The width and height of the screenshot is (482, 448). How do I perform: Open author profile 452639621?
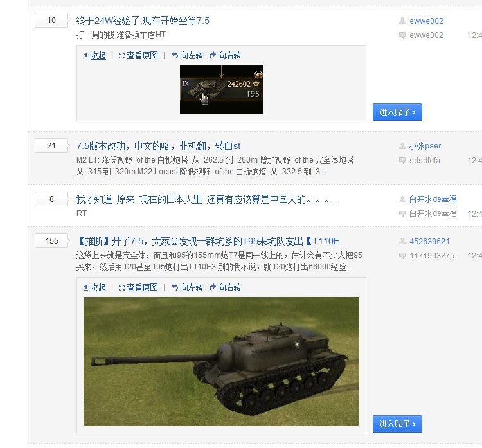pyautogui.click(x=429, y=242)
